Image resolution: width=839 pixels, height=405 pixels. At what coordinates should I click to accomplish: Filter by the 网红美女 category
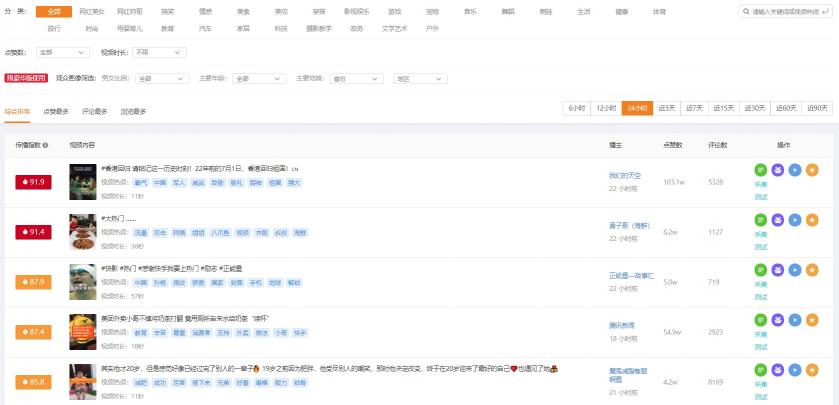coord(92,11)
